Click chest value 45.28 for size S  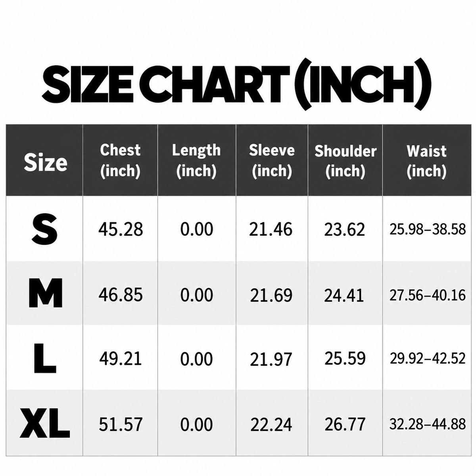click(121, 229)
